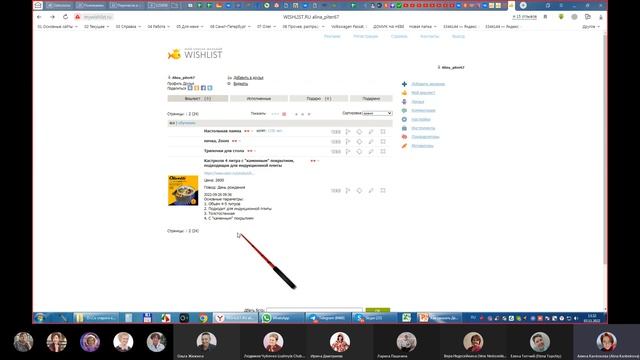The width and height of the screenshot is (640, 360).
Task: Click the thumbs-up "Мой вишлист" sidebar icon
Action: pyautogui.click(x=404, y=93)
